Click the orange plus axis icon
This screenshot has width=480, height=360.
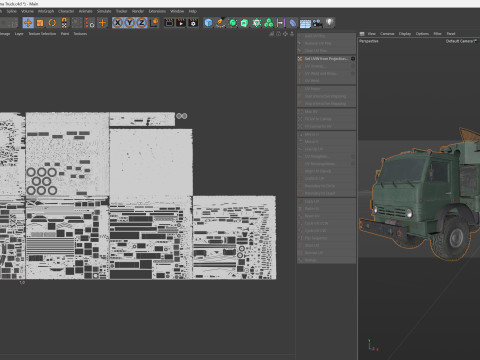[x=103, y=23]
